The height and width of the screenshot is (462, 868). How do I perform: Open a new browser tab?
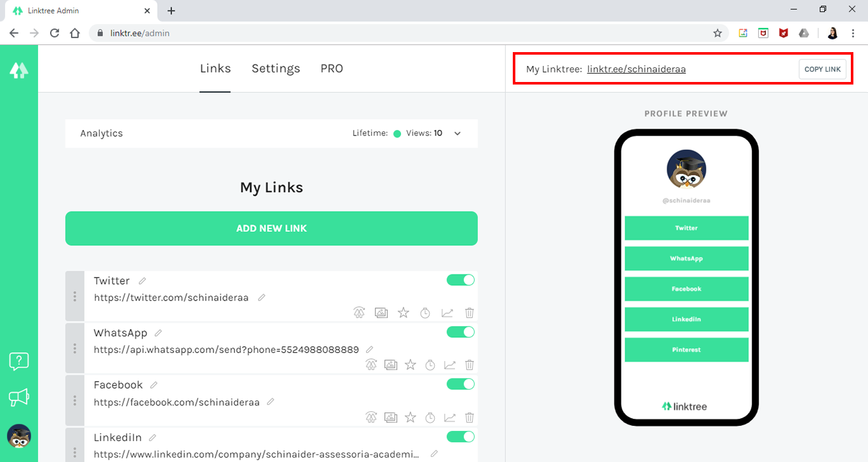(x=172, y=11)
